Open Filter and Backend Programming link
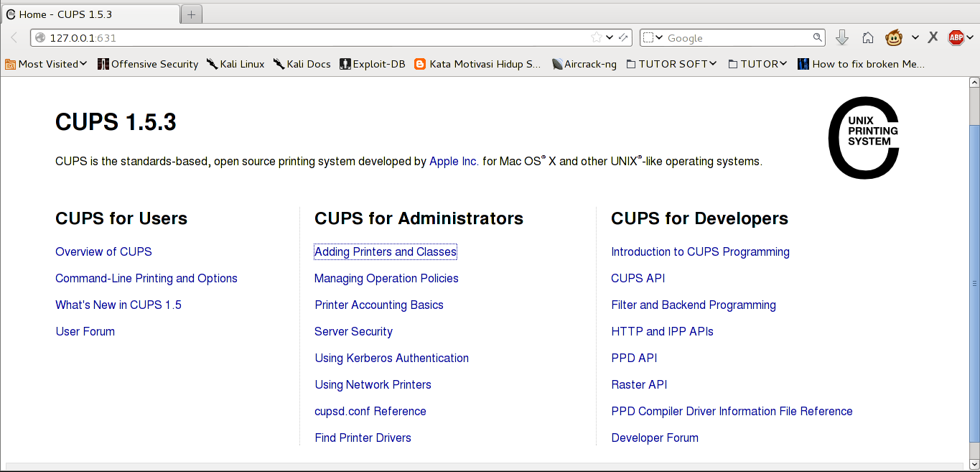This screenshot has width=980, height=472. click(694, 305)
